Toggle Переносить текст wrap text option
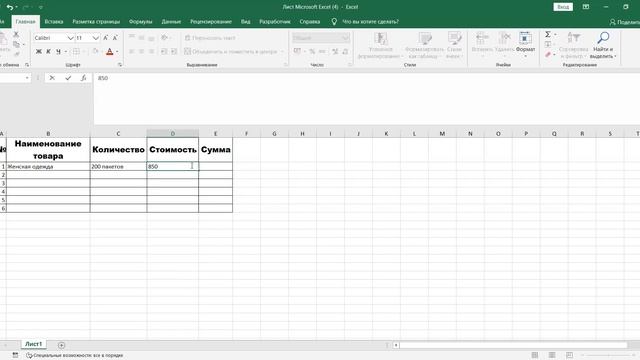Image resolution: width=640 pixels, height=360 pixels. (210, 38)
